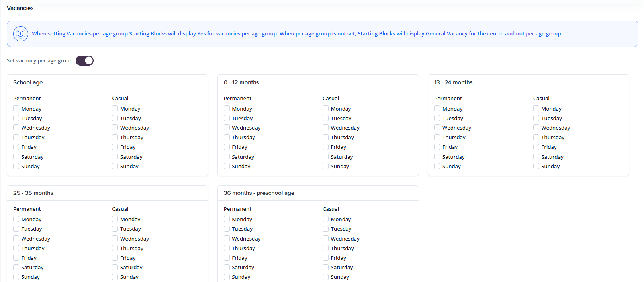Check School age Permanent Friday
Screen dimensions: 644x282
pos(16,147)
